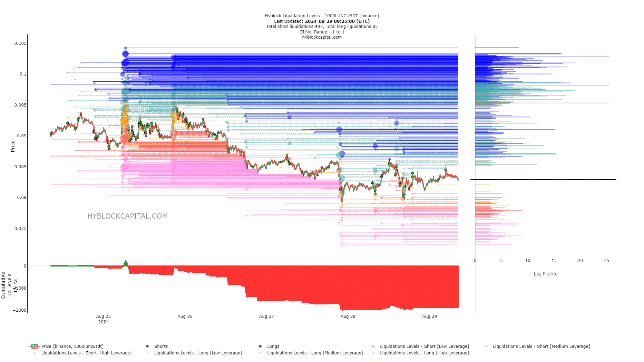This screenshot has height=362, width=644.
Task: Click the Aug 27 axis label
Action: [x=266, y=316]
